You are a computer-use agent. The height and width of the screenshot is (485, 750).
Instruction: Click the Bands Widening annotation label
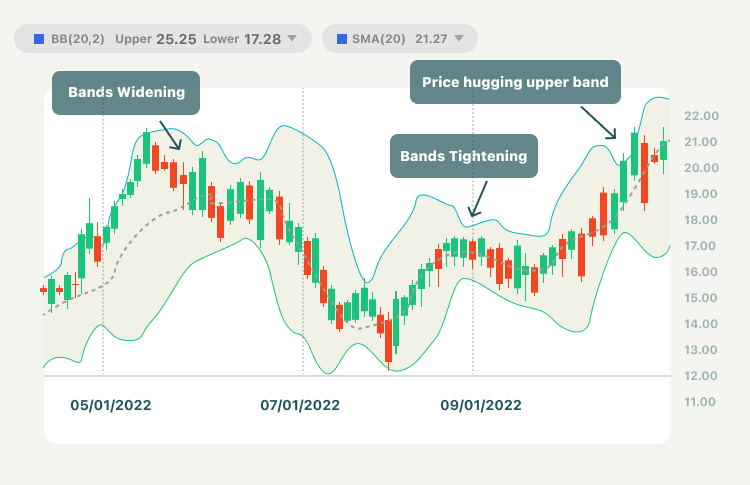pyautogui.click(x=127, y=92)
